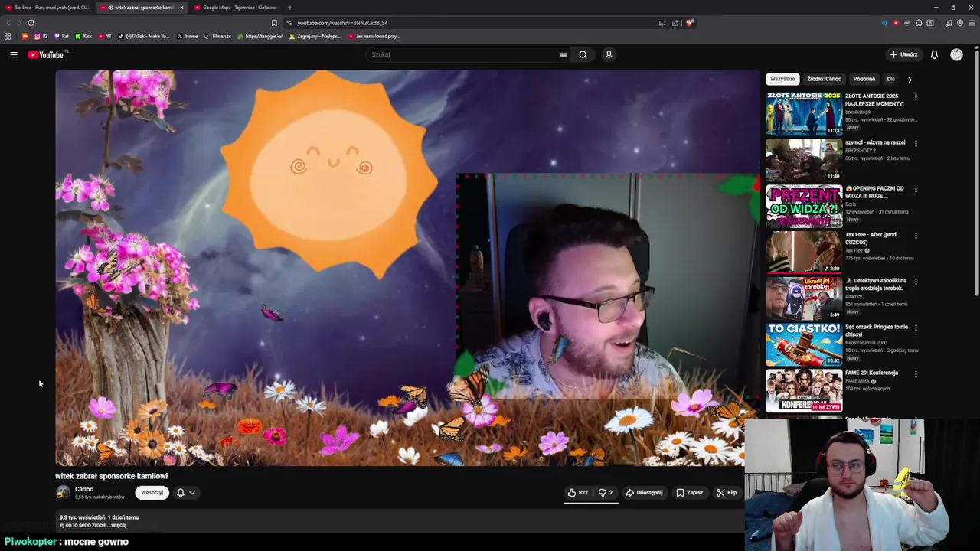
Task: Open options for OPENING PACZKI OD WIDZA video
Action: (916, 189)
